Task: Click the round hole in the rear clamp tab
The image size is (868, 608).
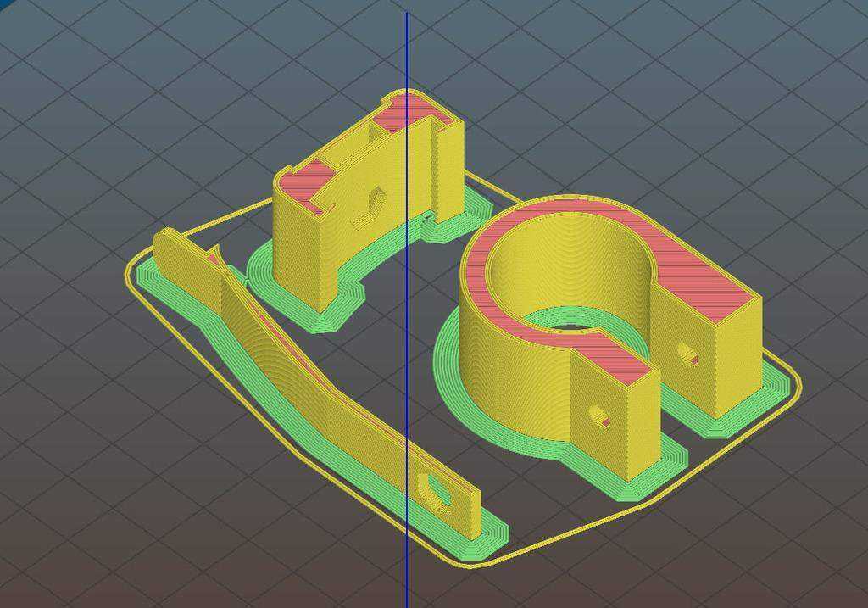Action: click(x=687, y=354)
